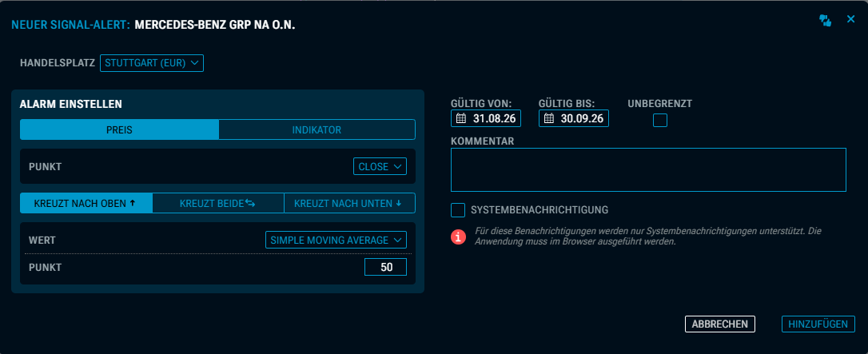Viewport: 868px width, 354px height.
Task: Switch to the Indikator tab
Action: [x=317, y=130]
